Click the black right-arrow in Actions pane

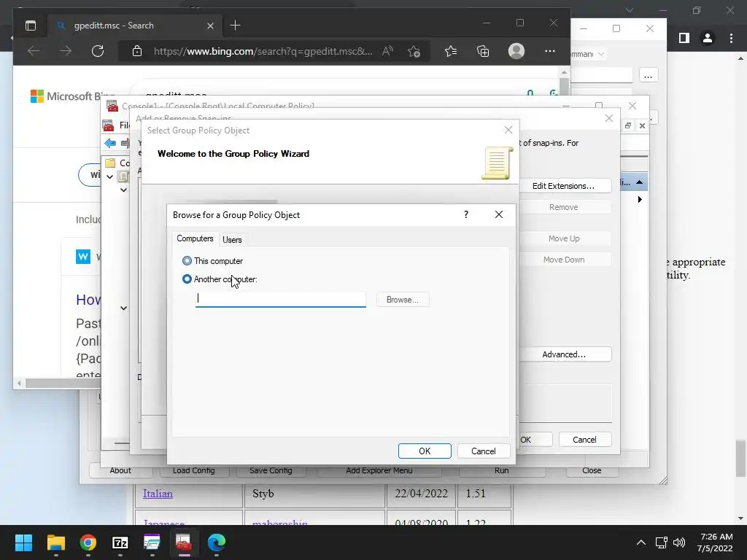[639, 200]
